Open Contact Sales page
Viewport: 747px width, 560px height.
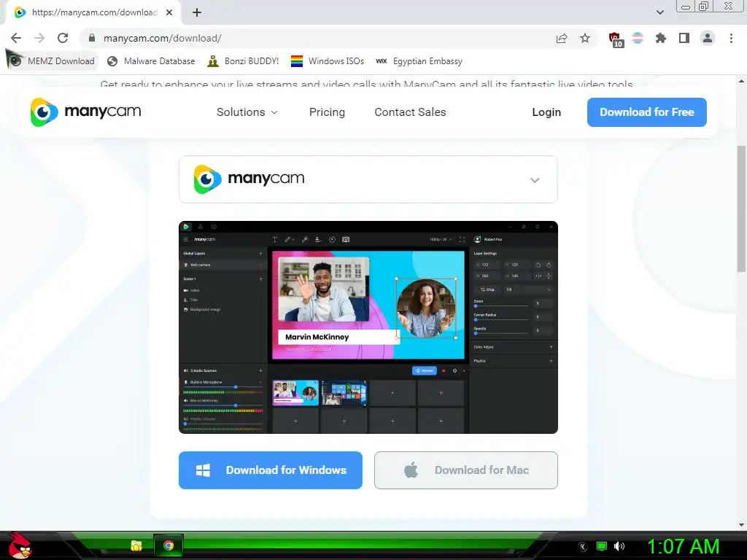(410, 112)
